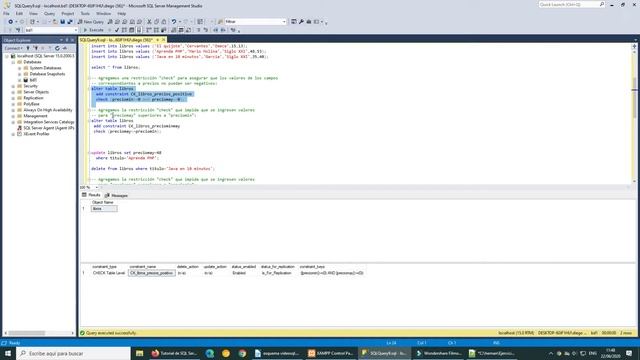The height and width of the screenshot is (360, 640).
Task: Select the PolyBase tree item
Action: 31,104
